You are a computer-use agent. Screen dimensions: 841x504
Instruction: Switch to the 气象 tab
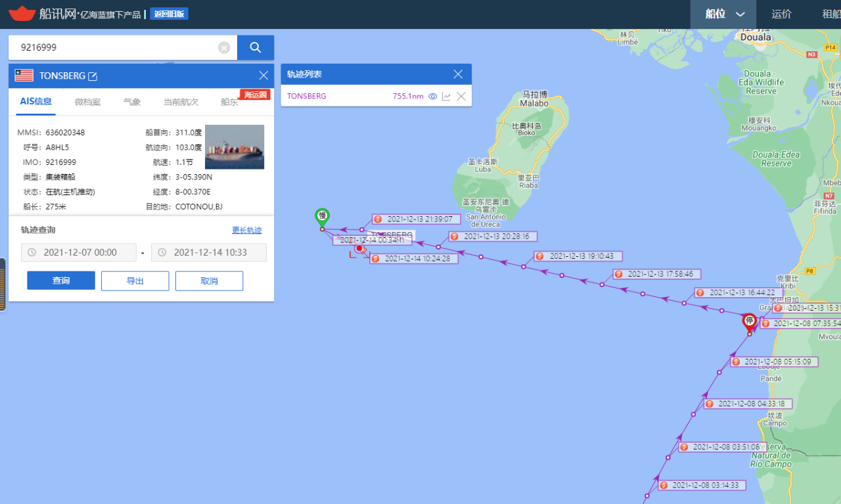[132, 102]
